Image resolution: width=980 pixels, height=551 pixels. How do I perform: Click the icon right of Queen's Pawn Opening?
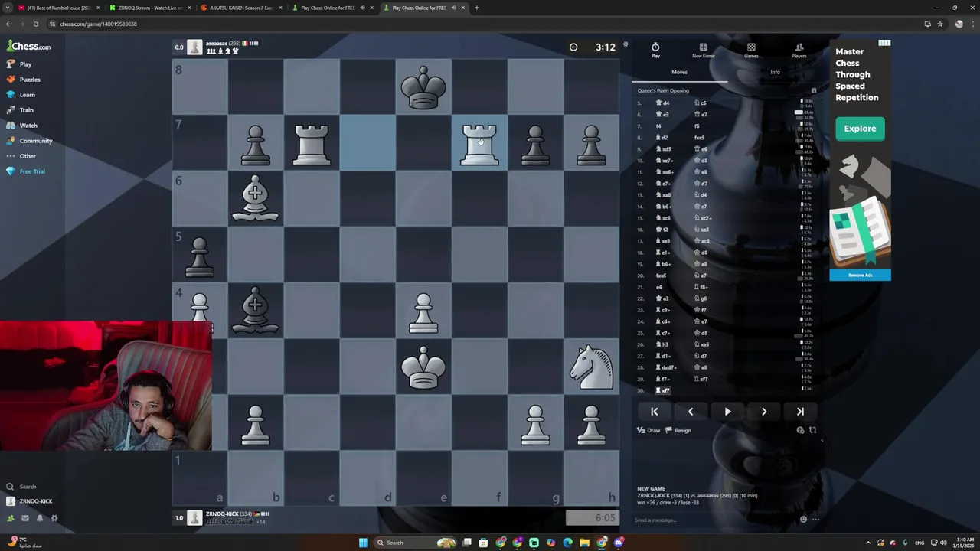[814, 90]
